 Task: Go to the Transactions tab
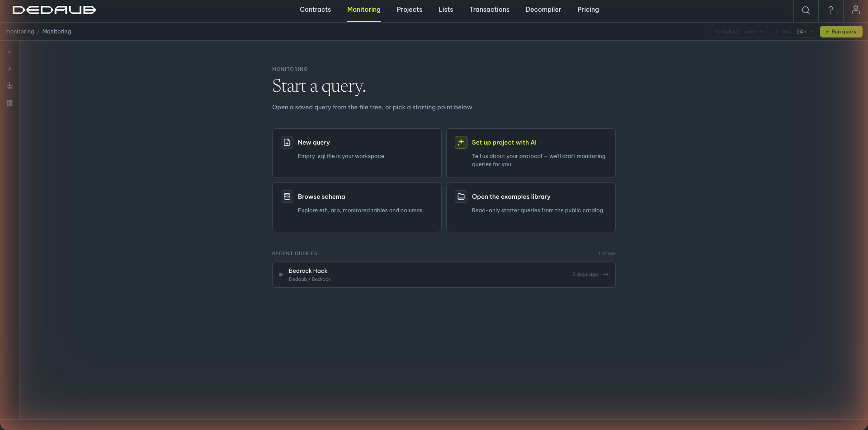[x=489, y=9]
